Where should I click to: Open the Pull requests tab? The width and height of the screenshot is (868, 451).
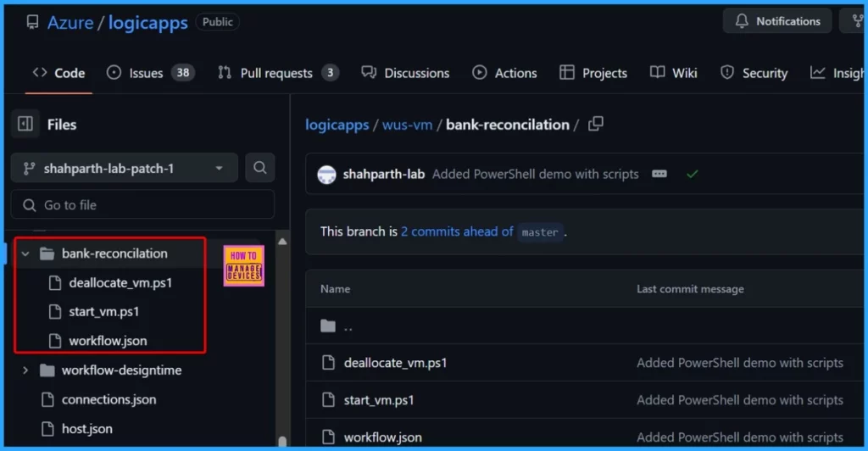278,73
